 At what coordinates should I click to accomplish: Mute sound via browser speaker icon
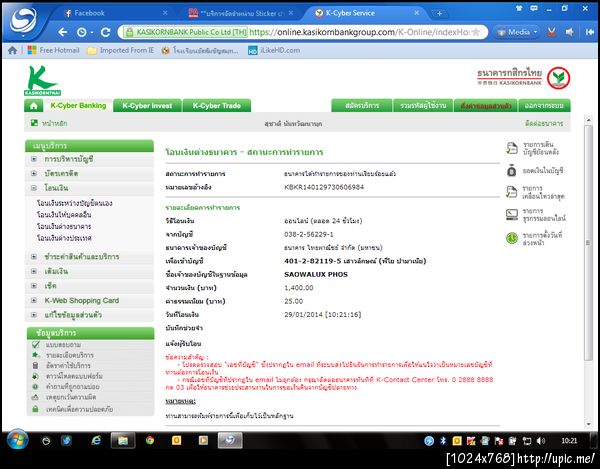click(x=570, y=32)
